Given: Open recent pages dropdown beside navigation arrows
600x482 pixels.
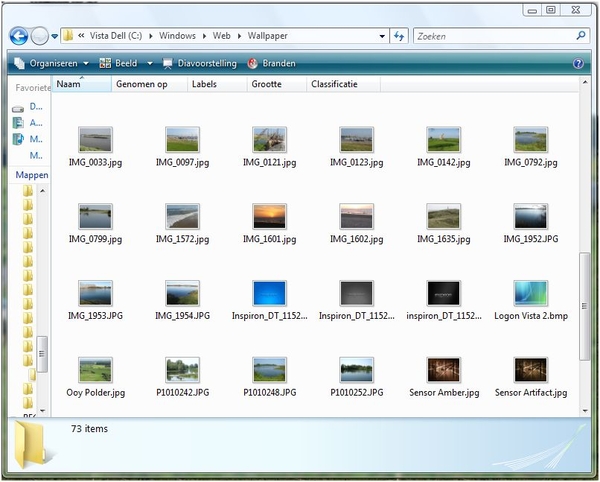Looking at the screenshot, I should coord(55,36).
